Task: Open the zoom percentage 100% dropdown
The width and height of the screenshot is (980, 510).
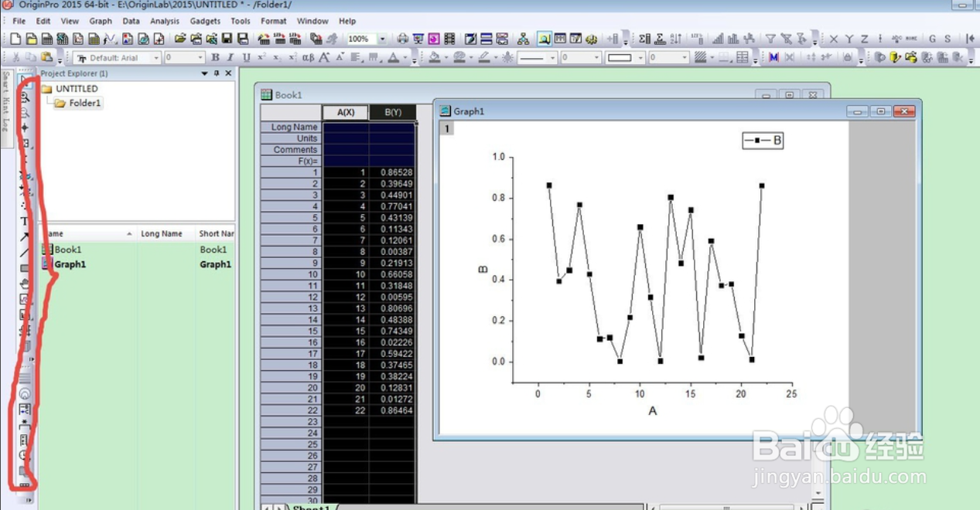Action: (381, 39)
